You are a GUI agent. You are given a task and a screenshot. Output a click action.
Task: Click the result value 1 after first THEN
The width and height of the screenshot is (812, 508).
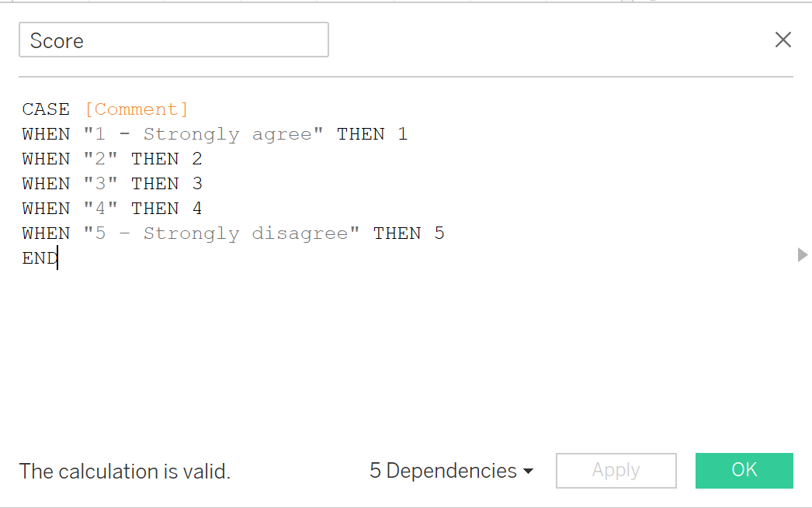pyautogui.click(x=403, y=134)
